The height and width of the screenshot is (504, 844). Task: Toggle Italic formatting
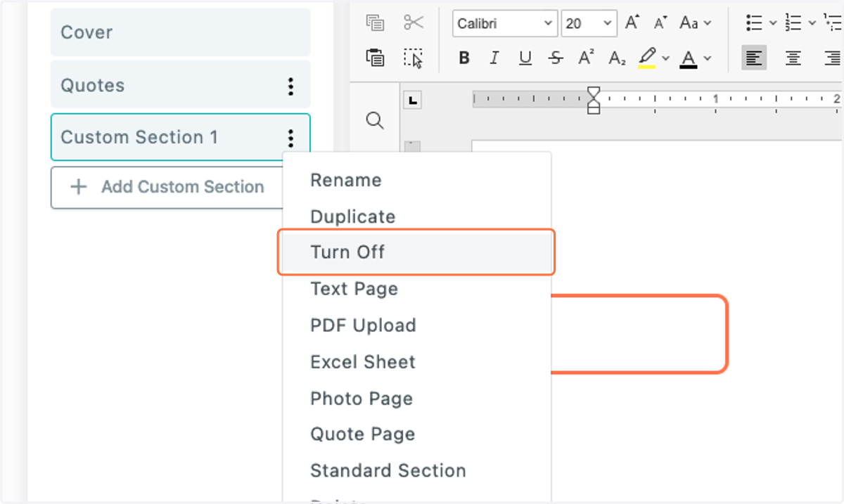coord(494,58)
